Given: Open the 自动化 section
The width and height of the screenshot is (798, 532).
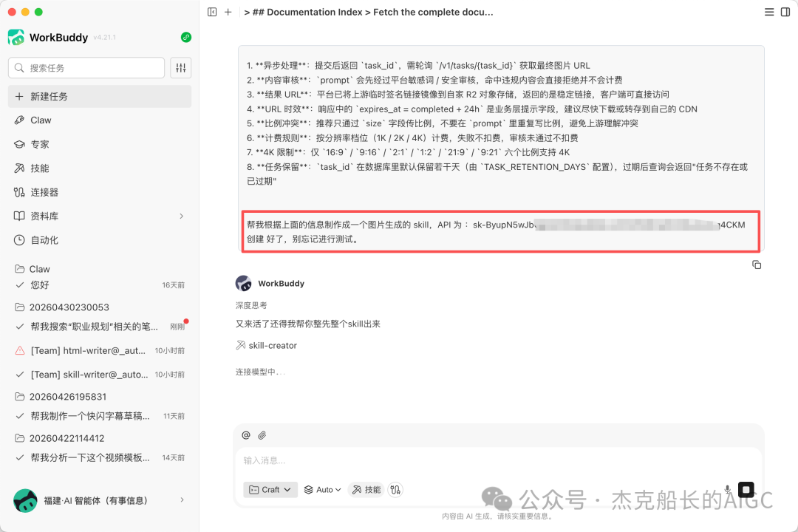Looking at the screenshot, I should point(100,240).
